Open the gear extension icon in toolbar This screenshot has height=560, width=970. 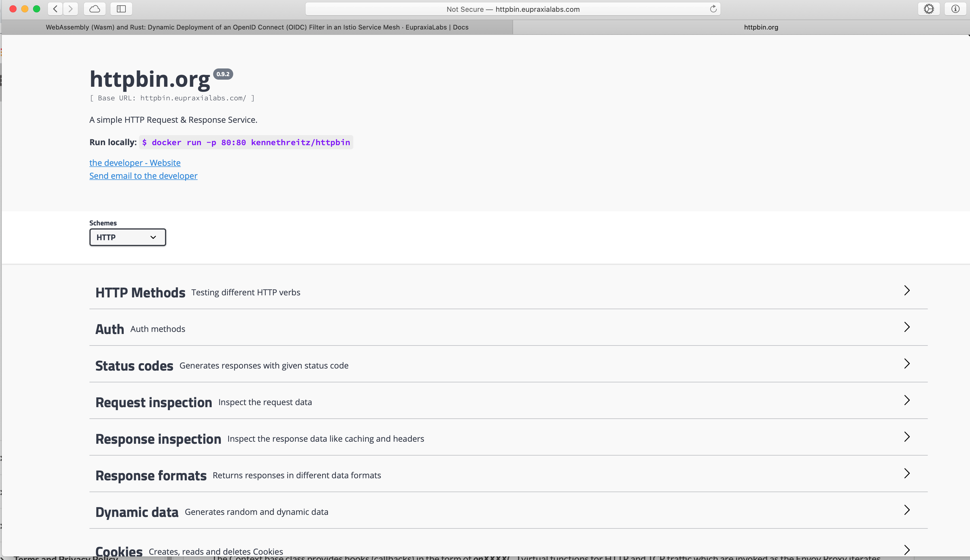pos(929,9)
